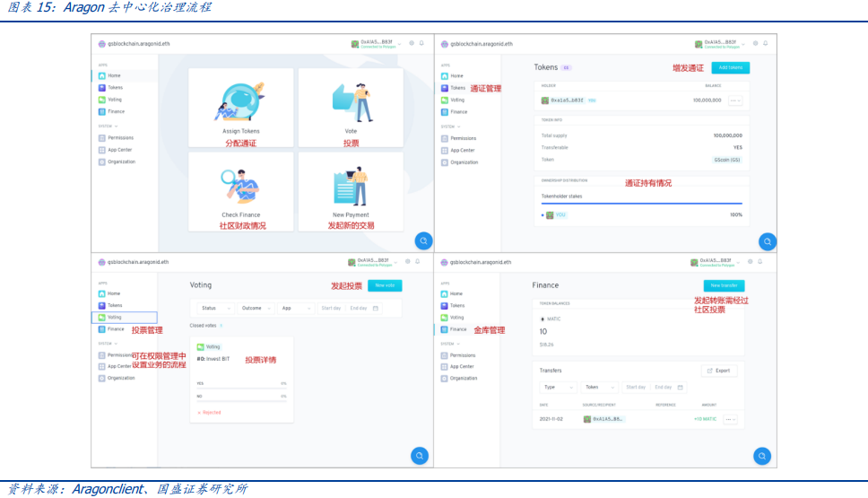Open App Center in Home screen sidebar
Viewport: 868px width, 498px height.
tap(115, 150)
